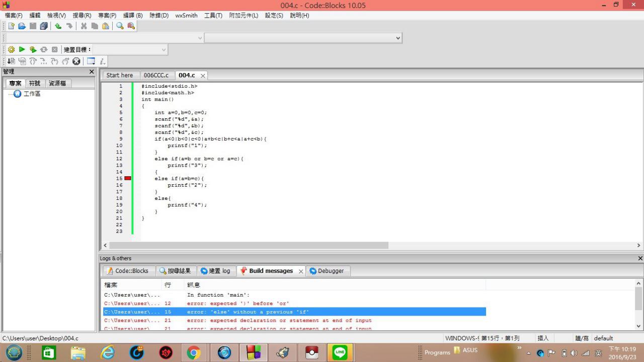Switch to the Debugger log tab
The height and width of the screenshot is (362, 644).
tap(327, 271)
